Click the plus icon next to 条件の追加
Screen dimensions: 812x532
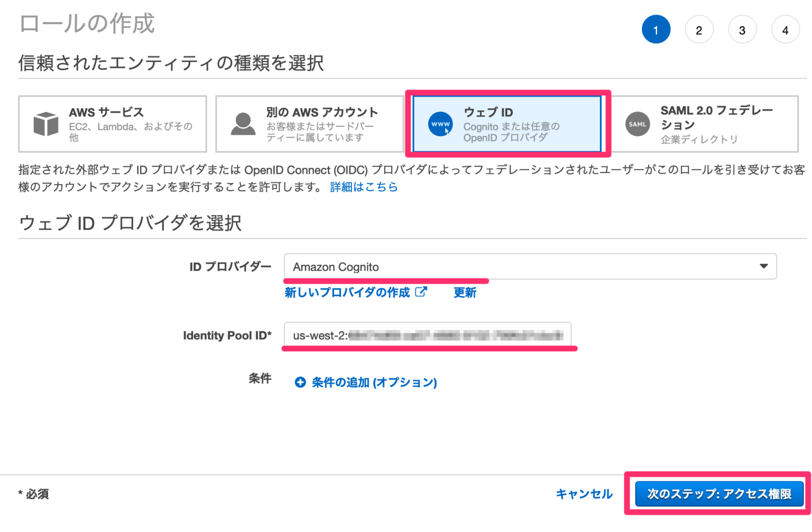[x=300, y=381]
